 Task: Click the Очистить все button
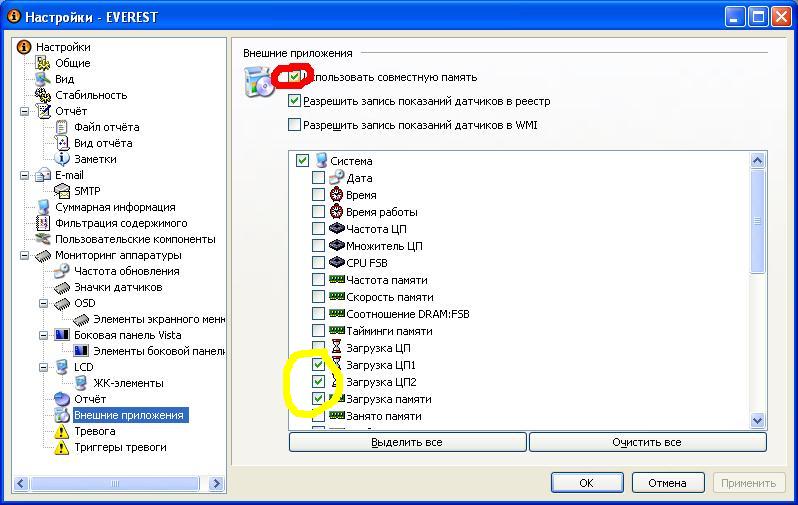pyautogui.click(x=647, y=442)
